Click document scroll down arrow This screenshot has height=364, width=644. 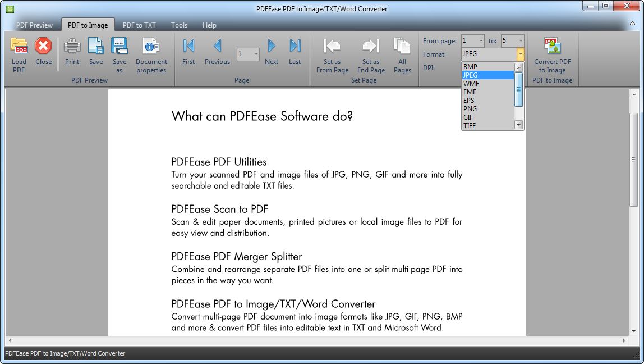point(634,331)
